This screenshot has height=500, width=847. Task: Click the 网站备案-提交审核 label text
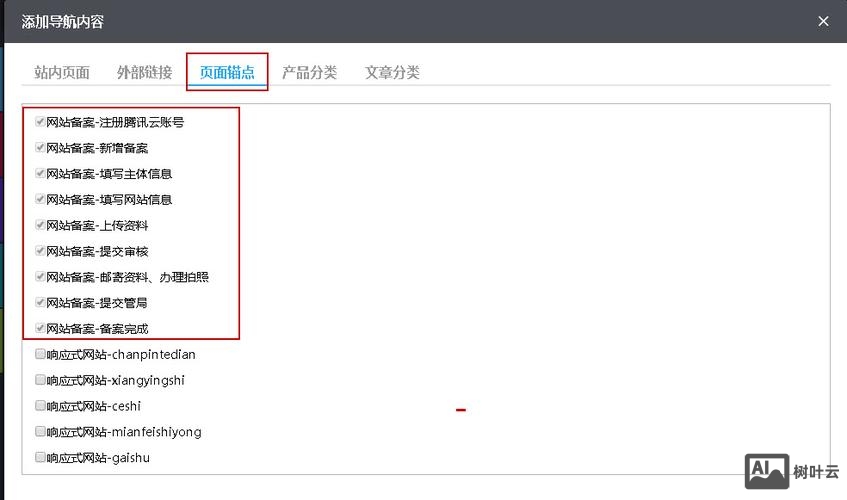pyautogui.click(x=97, y=251)
